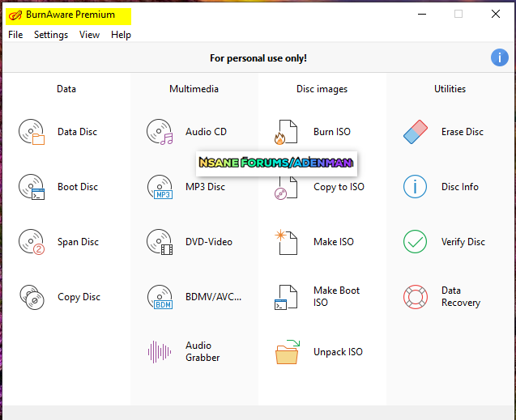Choose the DVD-Video text label

click(209, 242)
